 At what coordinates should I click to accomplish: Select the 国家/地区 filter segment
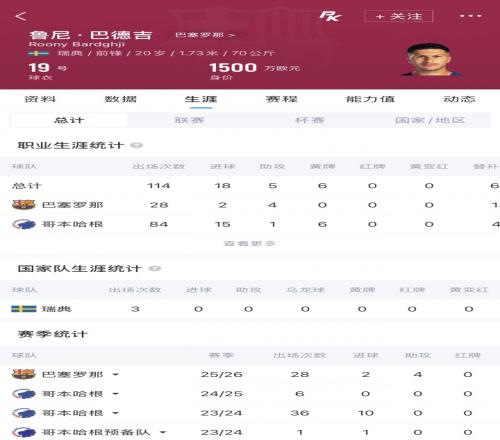(x=430, y=120)
